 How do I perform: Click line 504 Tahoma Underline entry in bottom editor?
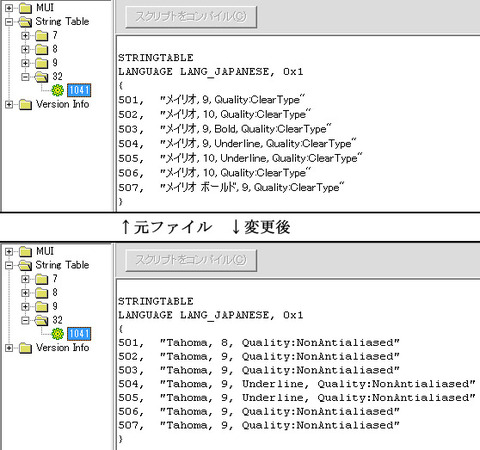(297, 384)
